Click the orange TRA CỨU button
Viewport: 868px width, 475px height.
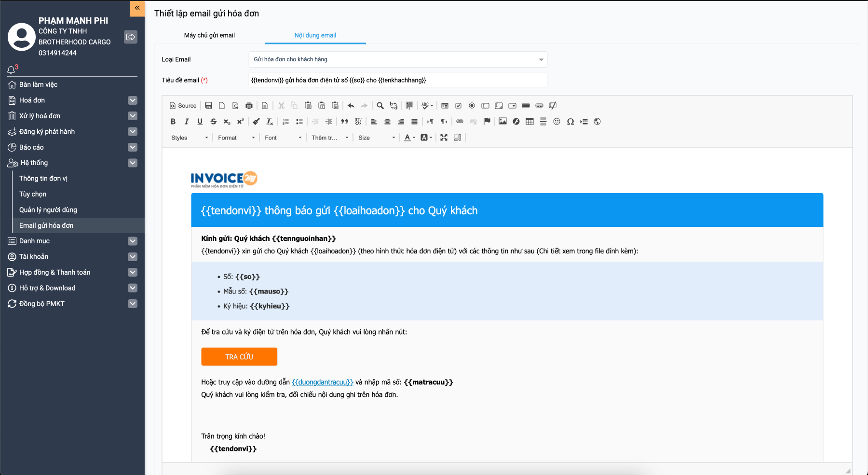tap(239, 357)
